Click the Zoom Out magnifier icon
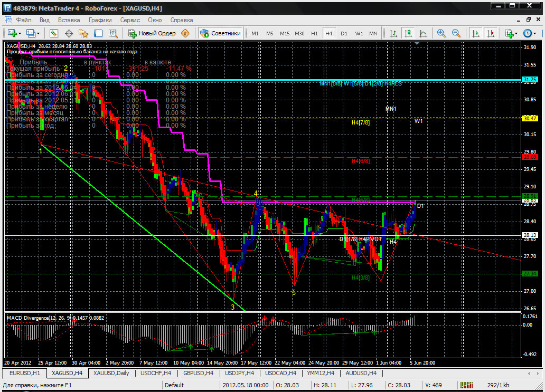The height and width of the screenshot is (392, 545). point(456,33)
